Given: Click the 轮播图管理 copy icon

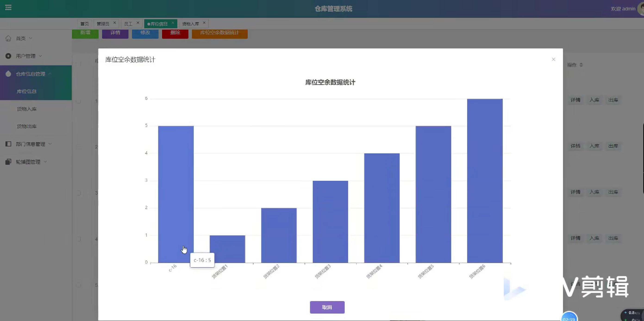Looking at the screenshot, I should pos(8,162).
